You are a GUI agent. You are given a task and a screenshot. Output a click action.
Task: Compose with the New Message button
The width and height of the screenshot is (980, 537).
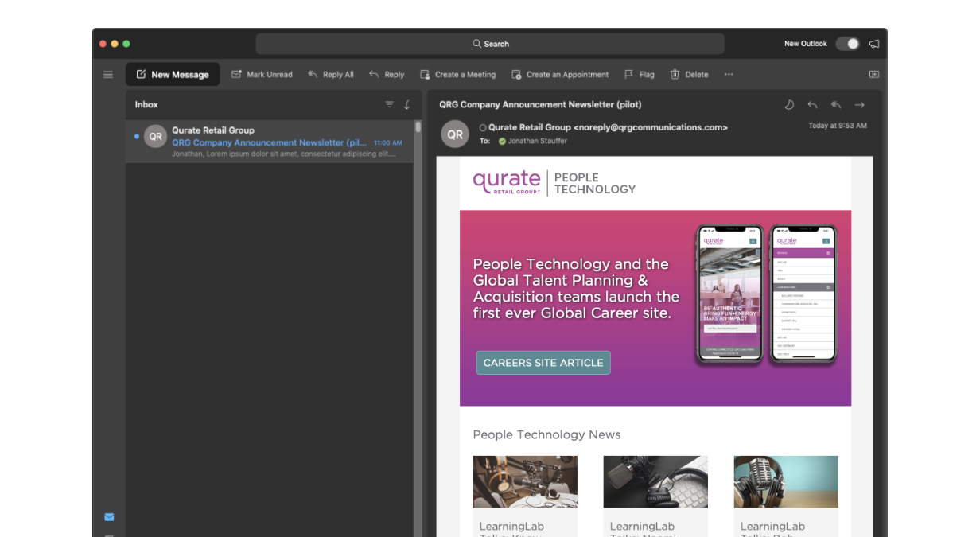point(173,75)
